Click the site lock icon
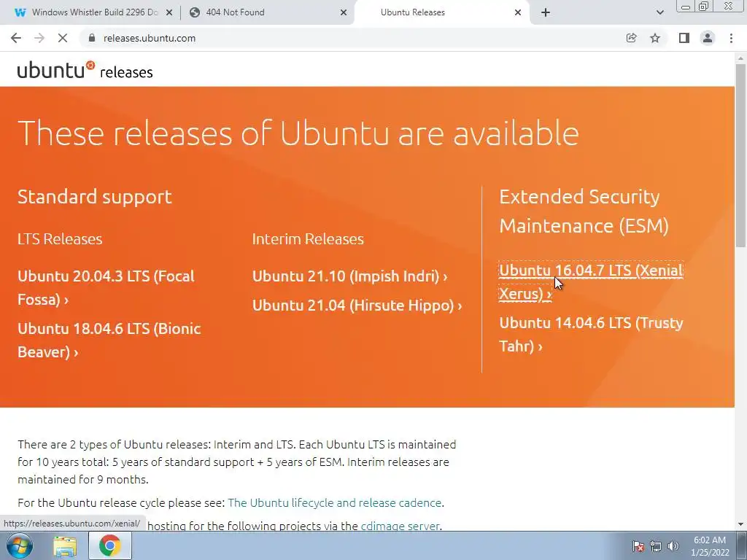 pyautogui.click(x=92, y=38)
